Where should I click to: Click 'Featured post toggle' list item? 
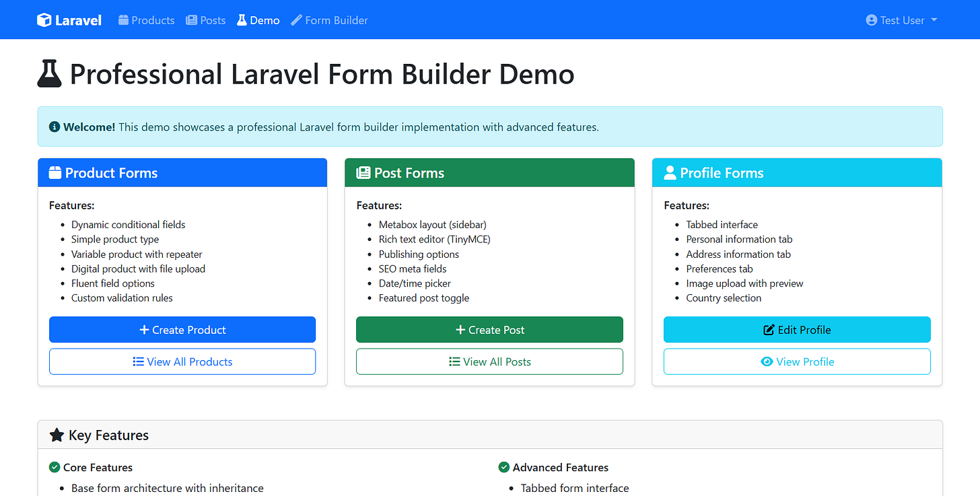click(424, 298)
